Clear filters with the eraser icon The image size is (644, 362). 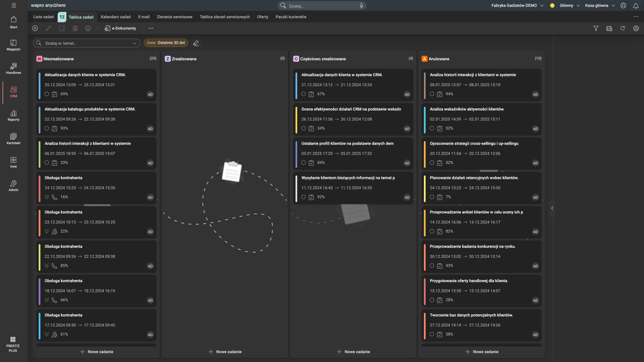196,43
